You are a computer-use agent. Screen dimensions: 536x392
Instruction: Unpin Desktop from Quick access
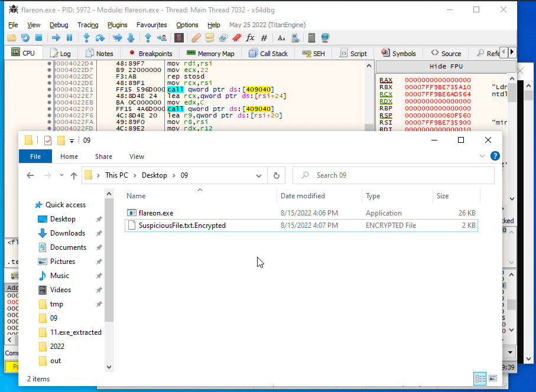tap(99, 219)
